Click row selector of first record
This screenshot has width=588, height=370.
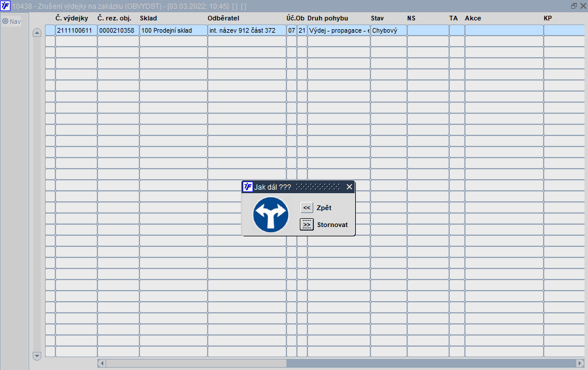click(x=50, y=30)
